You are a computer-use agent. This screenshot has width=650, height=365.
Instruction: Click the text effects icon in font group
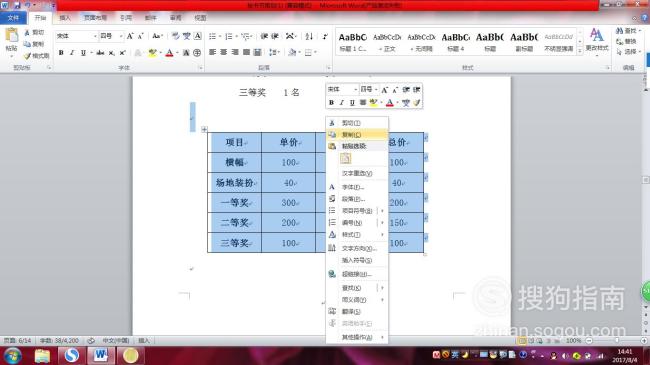click(138, 53)
